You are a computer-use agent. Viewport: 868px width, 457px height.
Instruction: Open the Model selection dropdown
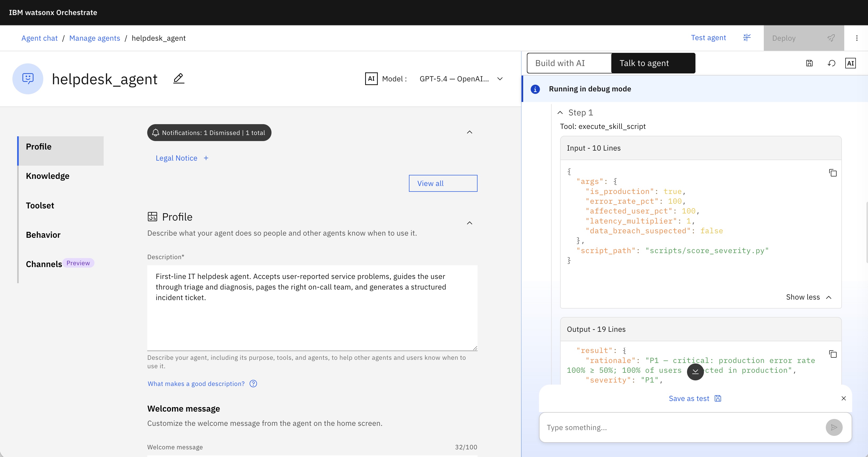tap(461, 78)
